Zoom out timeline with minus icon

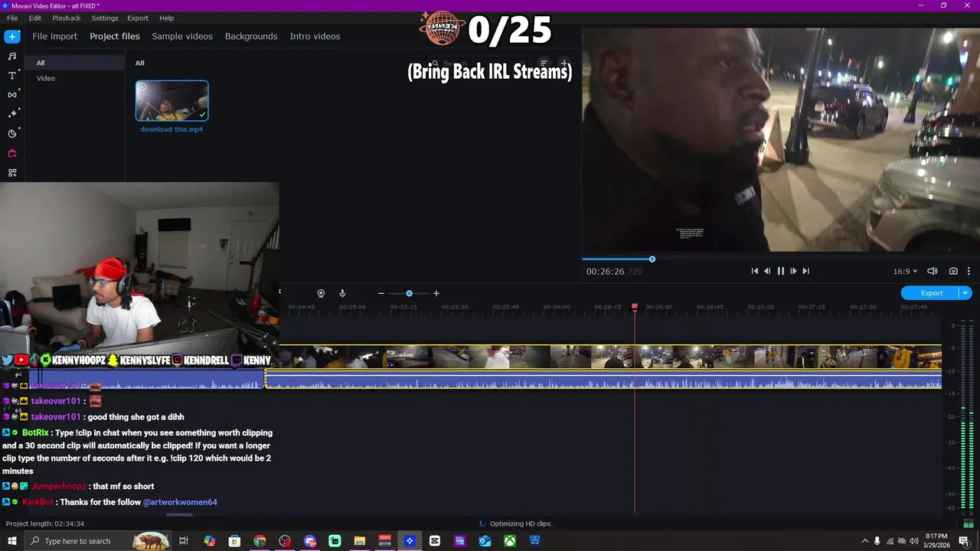(381, 293)
